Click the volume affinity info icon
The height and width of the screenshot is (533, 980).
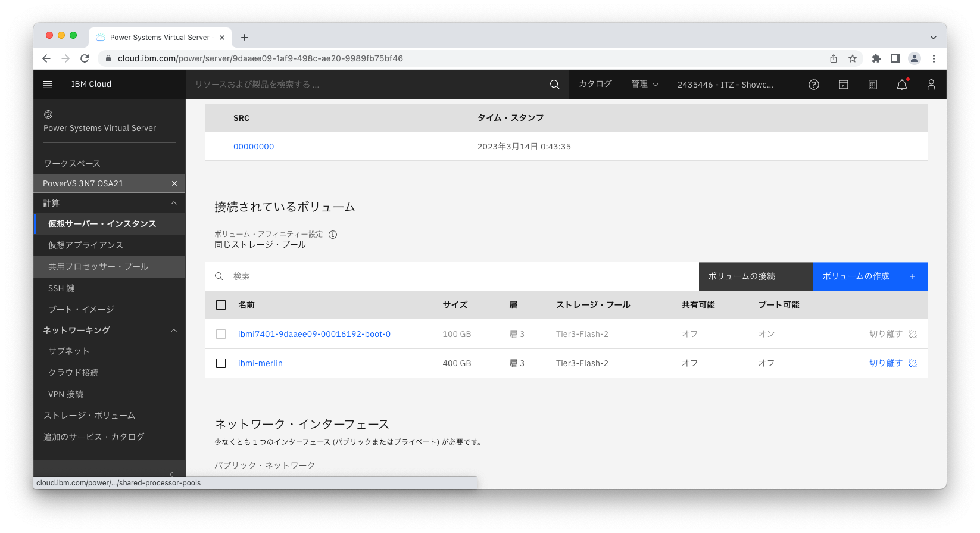click(x=333, y=235)
